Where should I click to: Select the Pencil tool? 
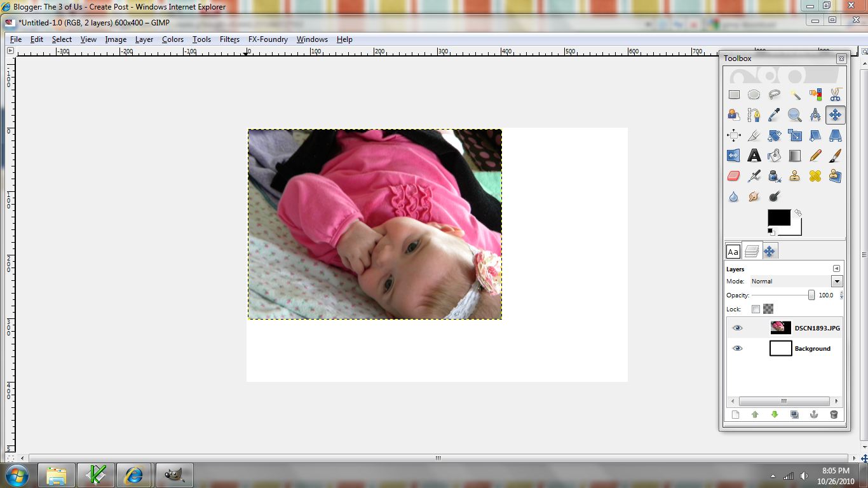pyautogui.click(x=815, y=156)
